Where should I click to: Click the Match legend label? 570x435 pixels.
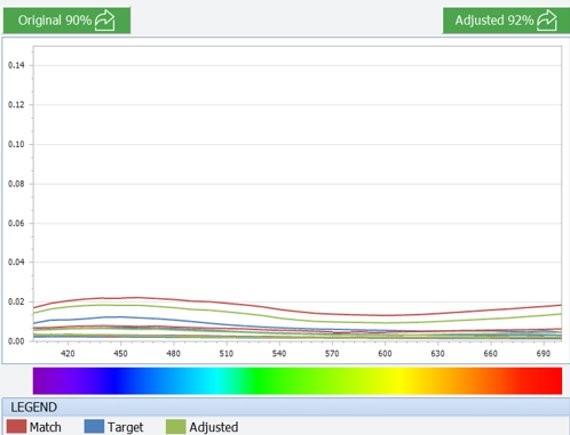point(45,427)
